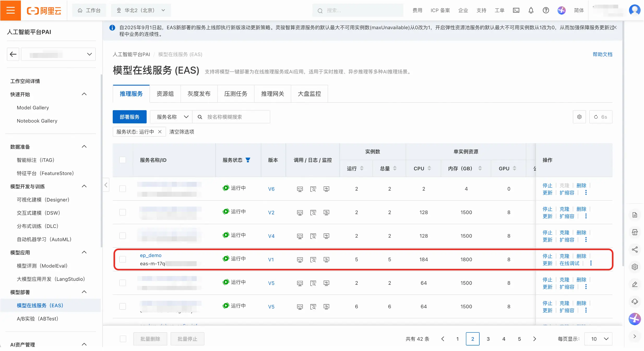Viewport: 644px width, 351px height.
Task: Open the ep_demo service link
Action: pyautogui.click(x=151, y=255)
